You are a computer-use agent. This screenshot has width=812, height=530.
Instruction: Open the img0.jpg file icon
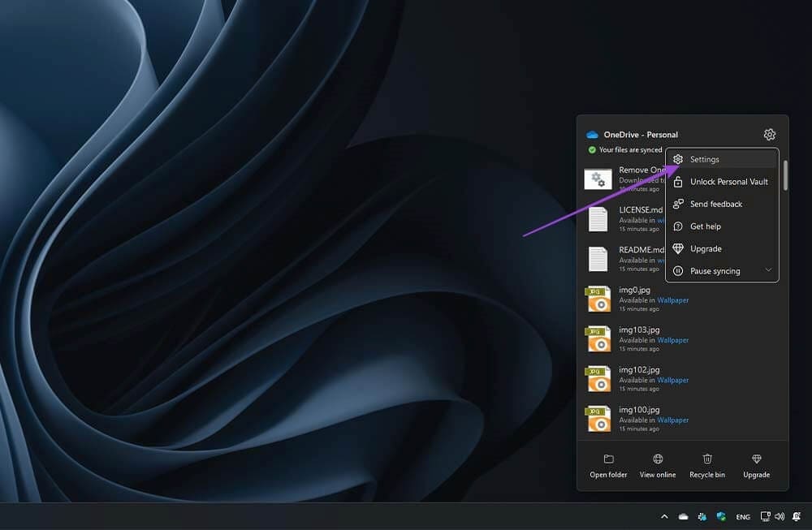(598, 299)
